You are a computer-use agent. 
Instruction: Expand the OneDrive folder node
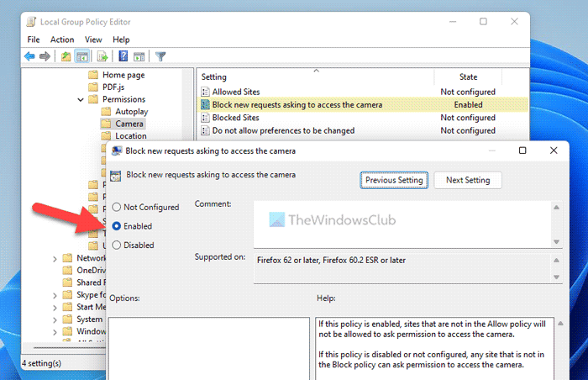(55, 271)
